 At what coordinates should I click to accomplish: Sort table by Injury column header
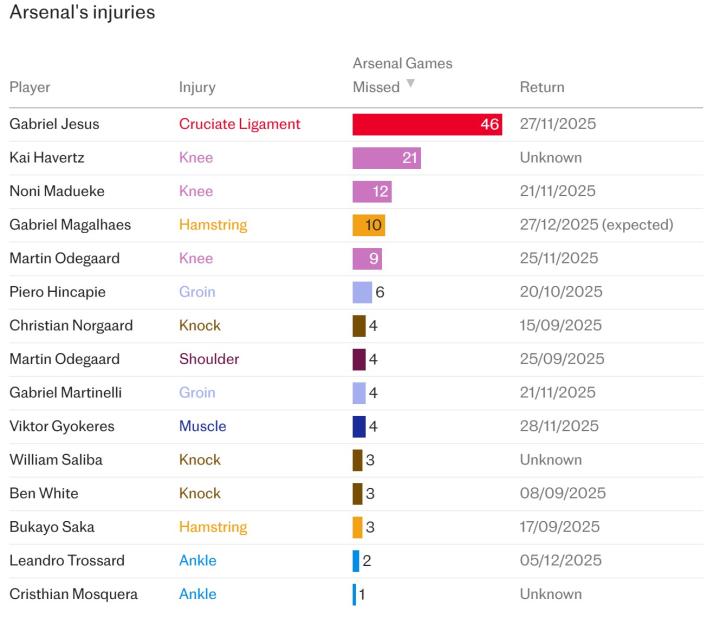coord(197,87)
